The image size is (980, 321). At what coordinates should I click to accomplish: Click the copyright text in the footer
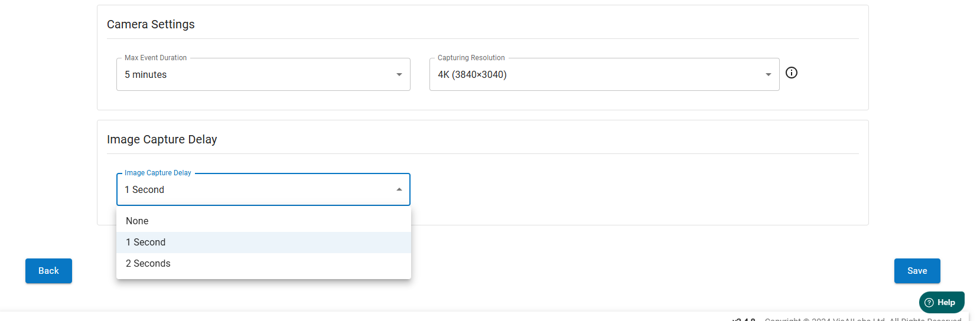tap(862, 319)
